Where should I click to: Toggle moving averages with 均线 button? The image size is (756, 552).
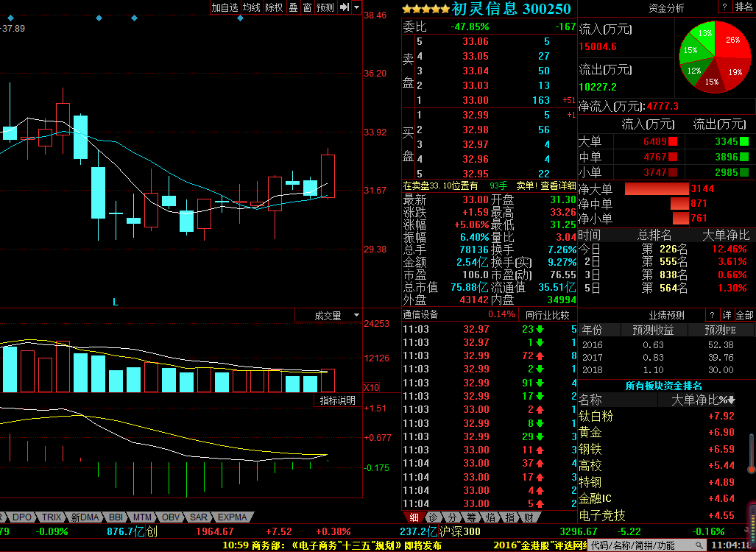pos(252,7)
